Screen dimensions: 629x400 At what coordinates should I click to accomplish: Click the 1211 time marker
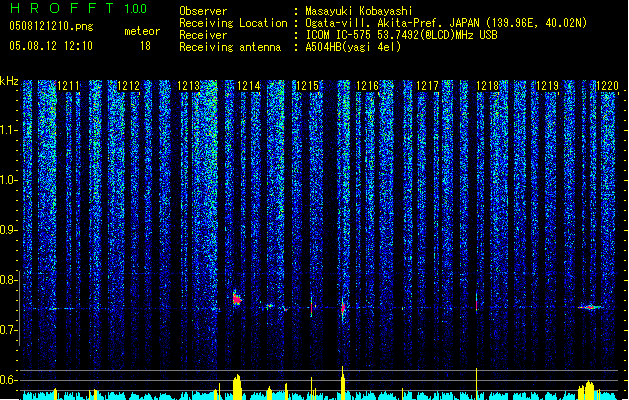pyautogui.click(x=68, y=86)
